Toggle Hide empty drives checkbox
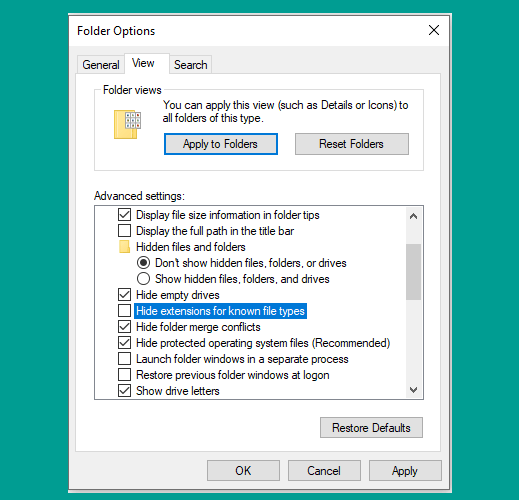The width and height of the screenshot is (519, 500). click(x=124, y=295)
